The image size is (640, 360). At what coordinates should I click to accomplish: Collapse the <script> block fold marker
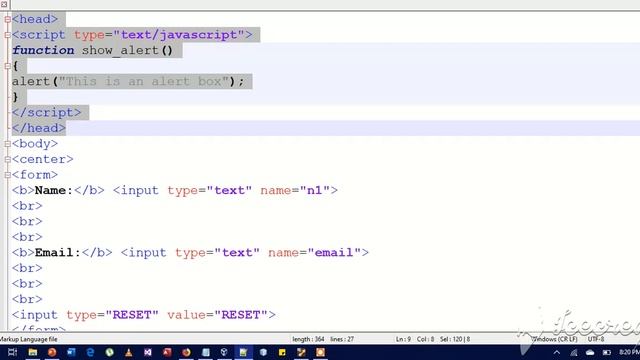[7, 35]
